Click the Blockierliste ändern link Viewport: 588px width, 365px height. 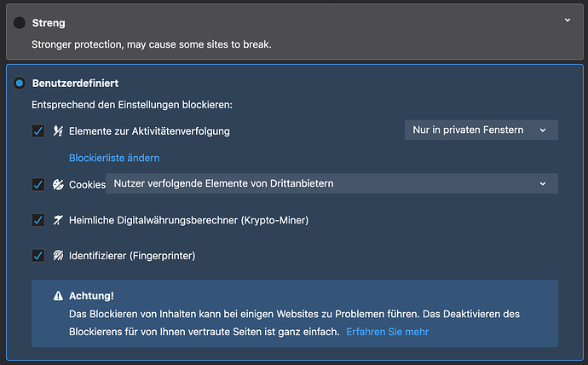[x=114, y=158]
